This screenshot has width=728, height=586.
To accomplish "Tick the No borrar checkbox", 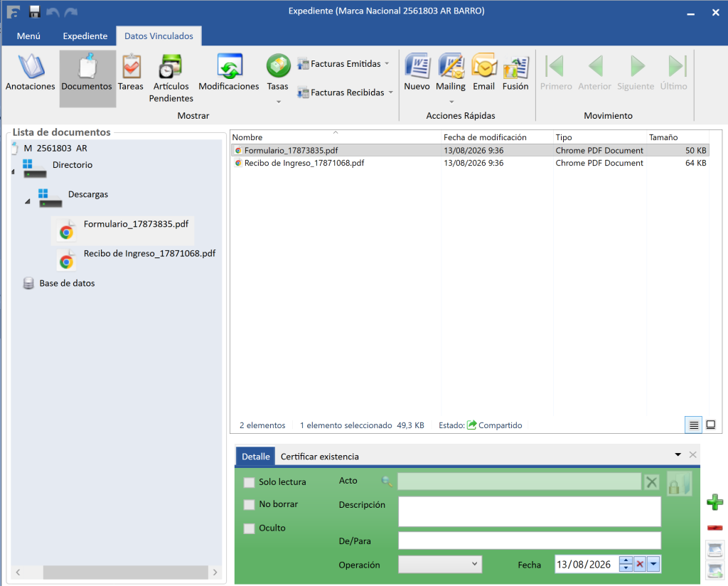I will 250,504.
